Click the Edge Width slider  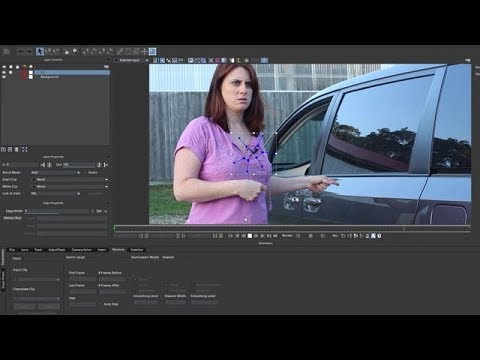(58, 211)
